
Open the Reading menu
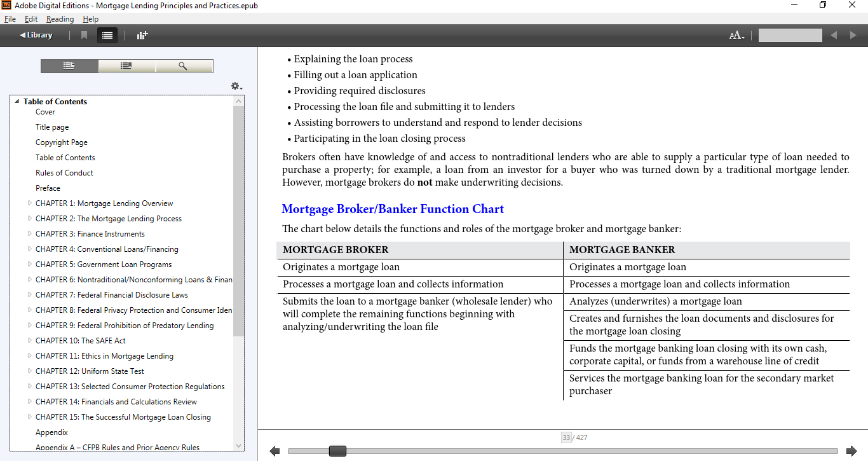60,19
